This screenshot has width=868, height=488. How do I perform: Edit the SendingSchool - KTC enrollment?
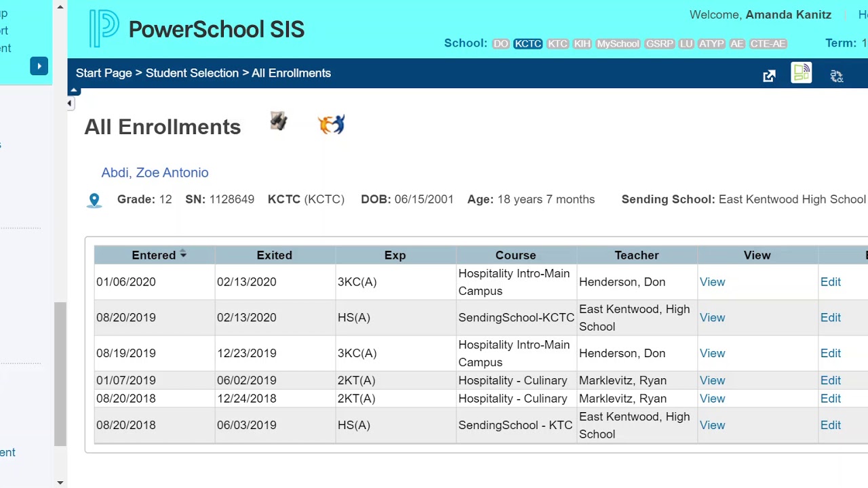coord(830,425)
